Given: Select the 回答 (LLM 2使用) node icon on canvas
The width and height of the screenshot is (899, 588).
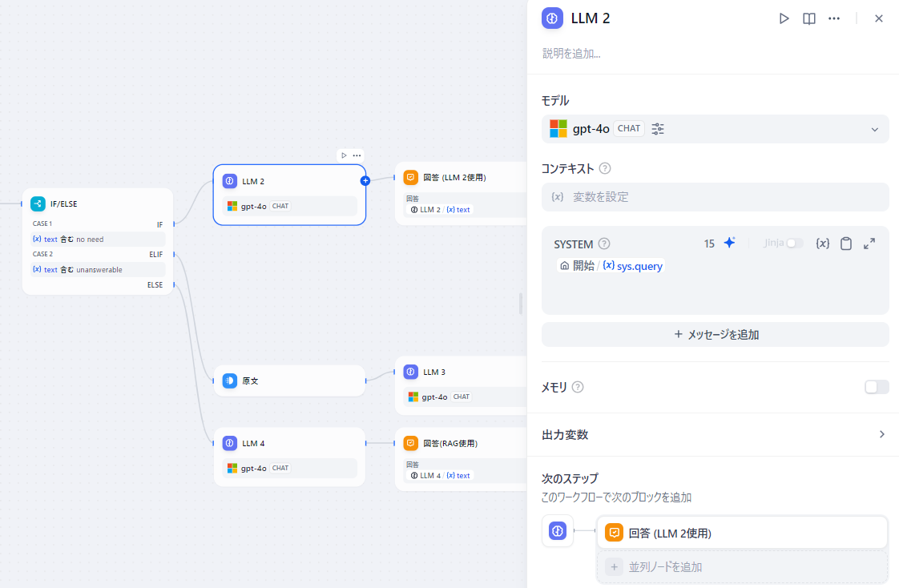Looking at the screenshot, I should [410, 177].
